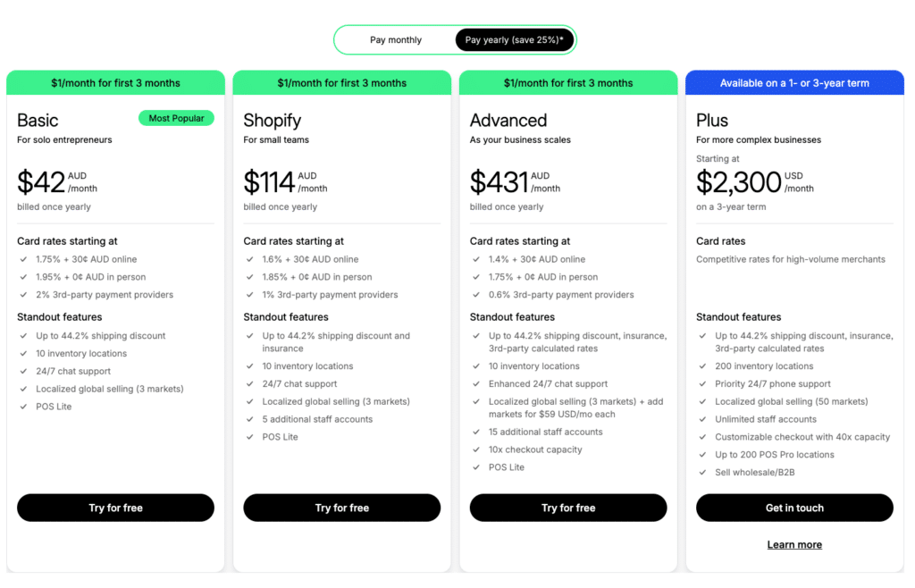Click Try for free under the Basic plan

point(115,508)
